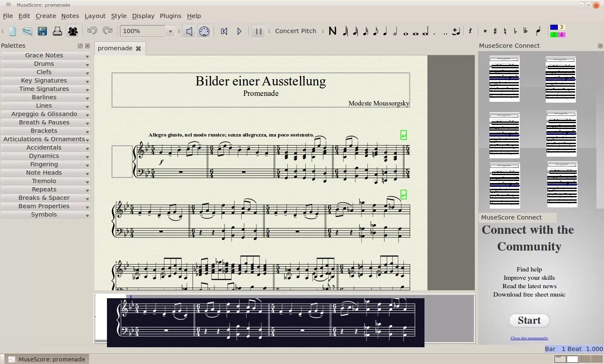Toggle note entry mode with the N button
Screen dimensions: 604x364
(x=333, y=31)
